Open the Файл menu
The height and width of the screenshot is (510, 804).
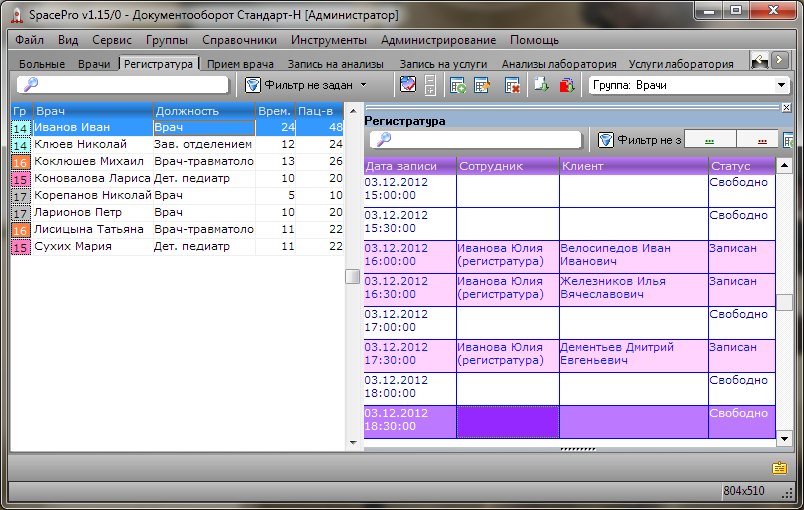click(29, 40)
